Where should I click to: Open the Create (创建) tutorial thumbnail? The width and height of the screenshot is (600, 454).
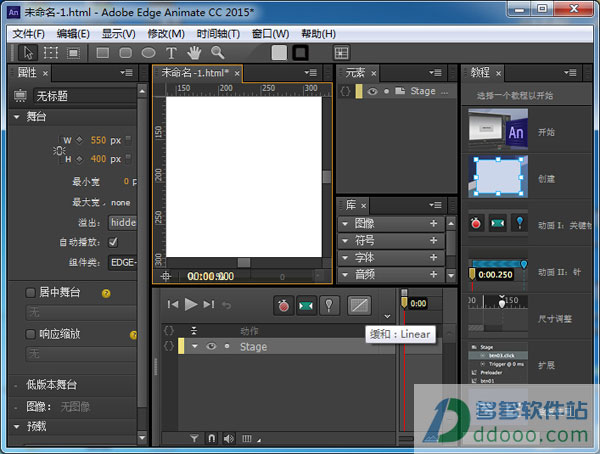(x=498, y=176)
